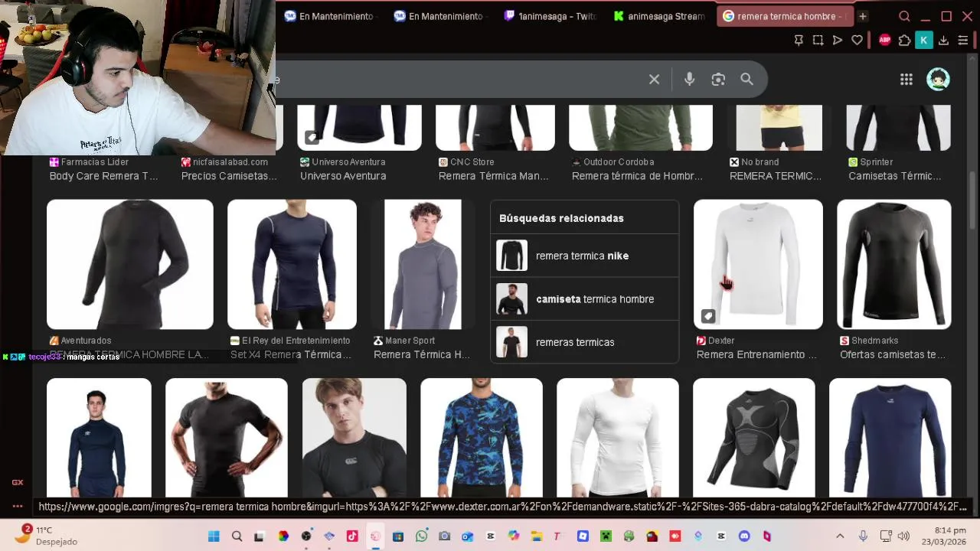Start voice search with microphone icon
980x551 pixels.
pos(689,79)
